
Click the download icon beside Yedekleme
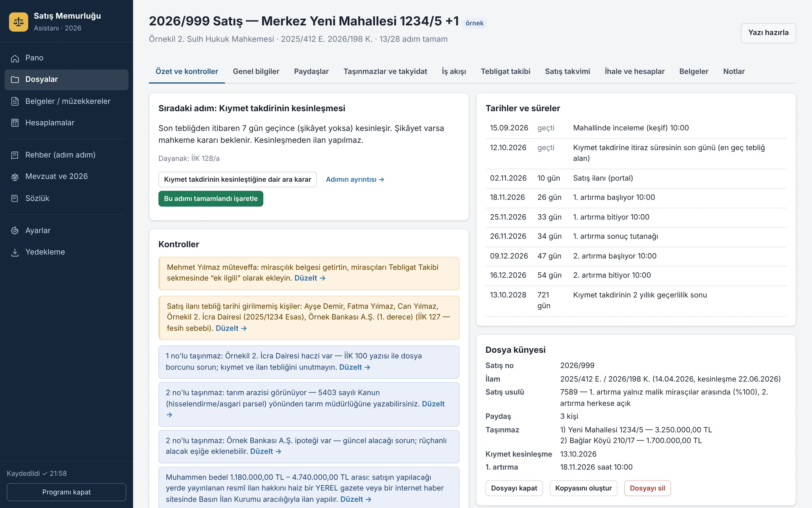pyautogui.click(x=15, y=252)
